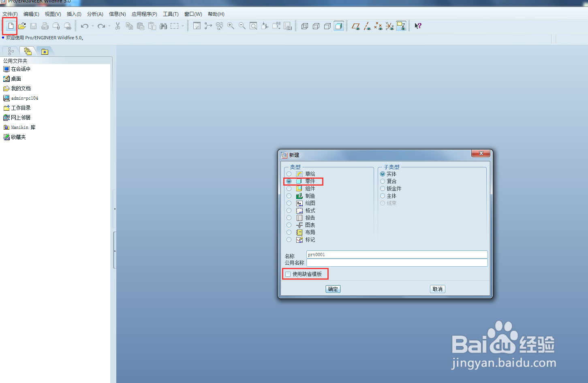Click the context-sensitive help icon
This screenshot has width=588, height=383.
point(418,26)
